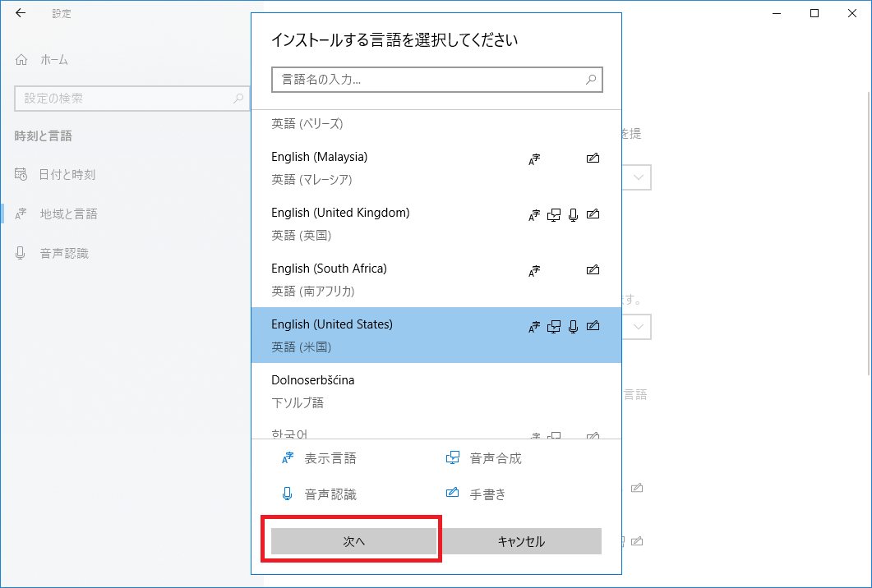The width and height of the screenshot is (872, 588).
Task: Select the 英語 (ベリーズ) entry
Action: coord(307,123)
